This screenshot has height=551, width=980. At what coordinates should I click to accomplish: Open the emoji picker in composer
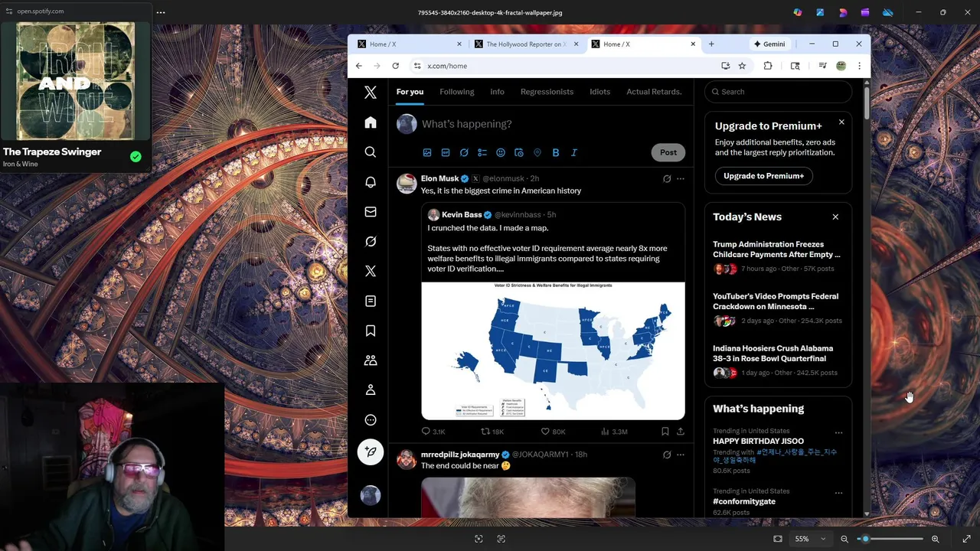pyautogui.click(x=501, y=152)
